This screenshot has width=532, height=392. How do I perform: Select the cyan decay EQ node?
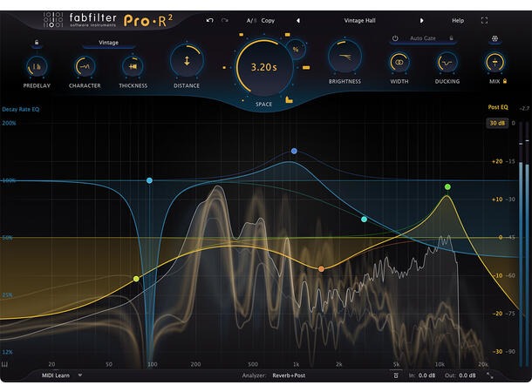364,220
